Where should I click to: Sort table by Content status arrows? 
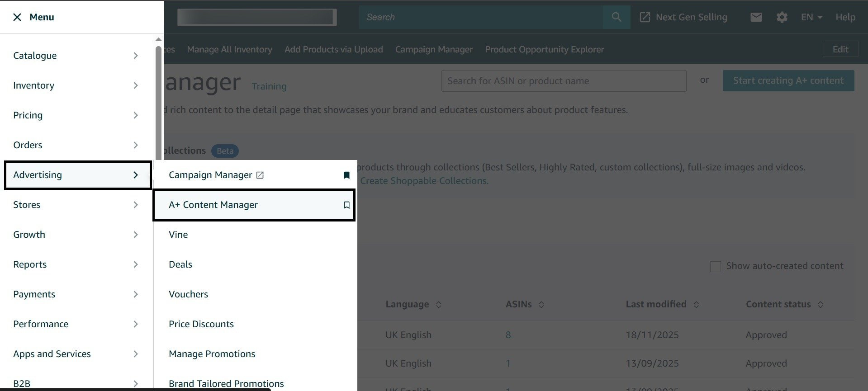(x=820, y=305)
